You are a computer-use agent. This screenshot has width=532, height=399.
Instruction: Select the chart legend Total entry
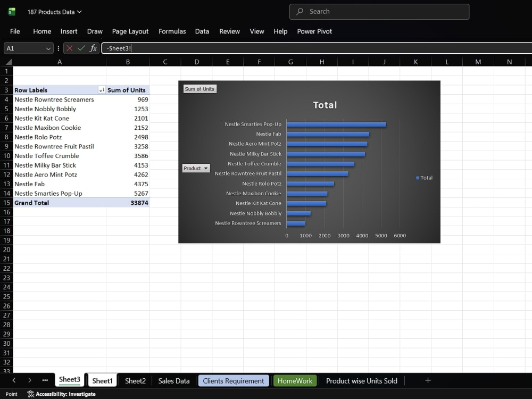click(424, 178)
